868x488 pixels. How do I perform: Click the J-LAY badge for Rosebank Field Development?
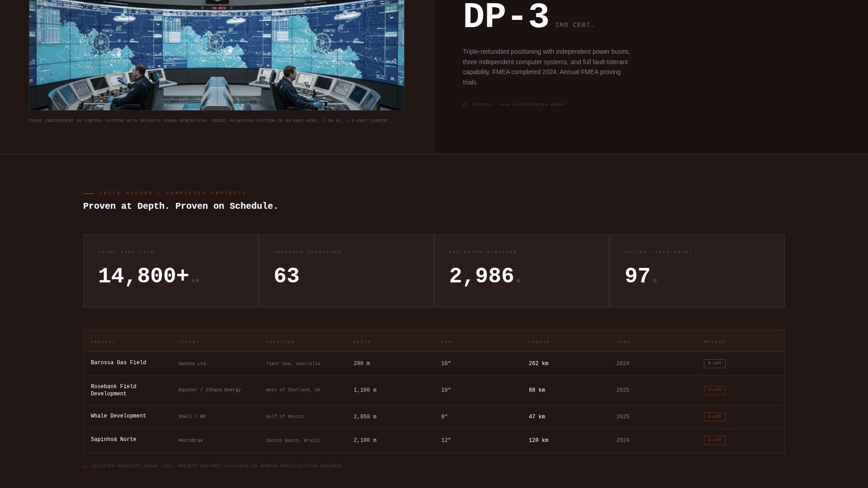pos(714,390)
